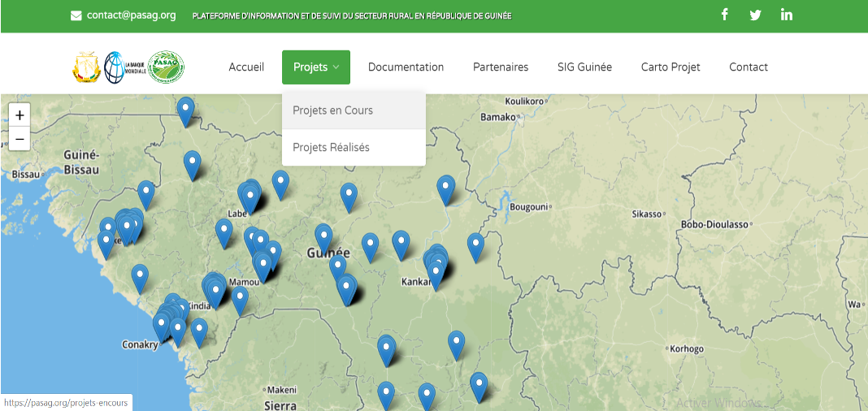Click the contact@pasag.org email link
The width and height of the screenshot is (868, 411).
(131, 15)
